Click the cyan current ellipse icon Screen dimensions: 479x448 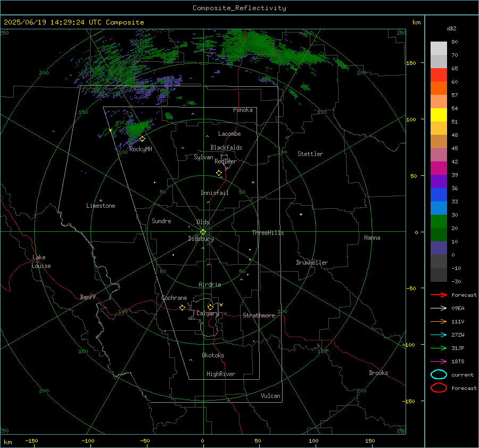point(439,374)
